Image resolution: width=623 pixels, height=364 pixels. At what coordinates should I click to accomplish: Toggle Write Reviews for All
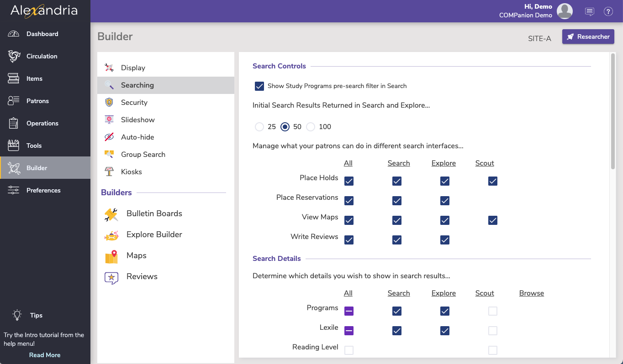[x=349, y=240]
